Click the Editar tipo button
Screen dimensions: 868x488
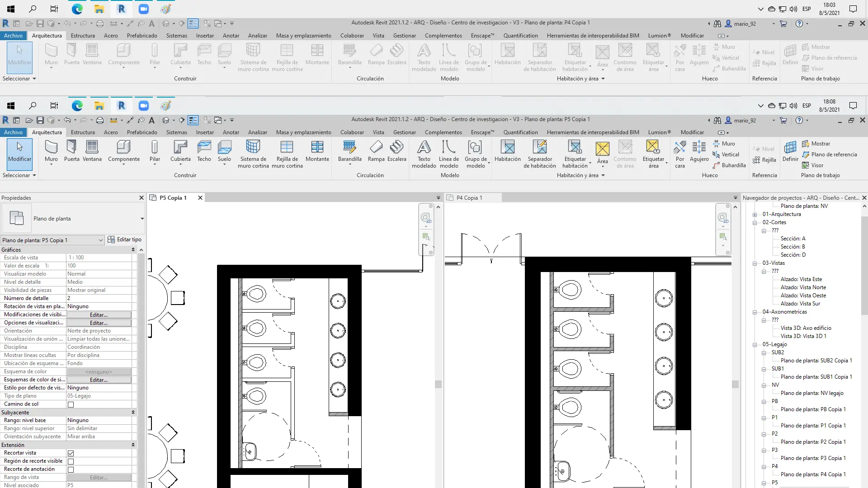pyautogui.click(x=125, y=240)
